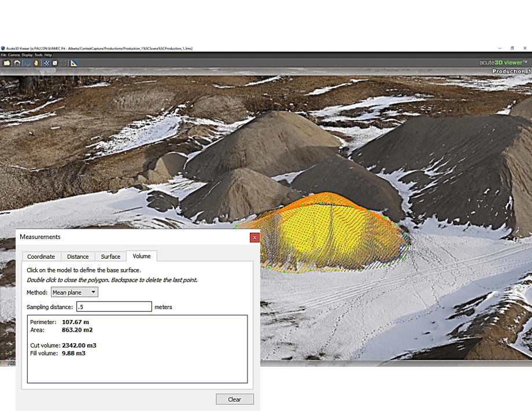This screenshot has height=412, width=532.
Task: Switch to the Distance tab
Action: point(77,256)
